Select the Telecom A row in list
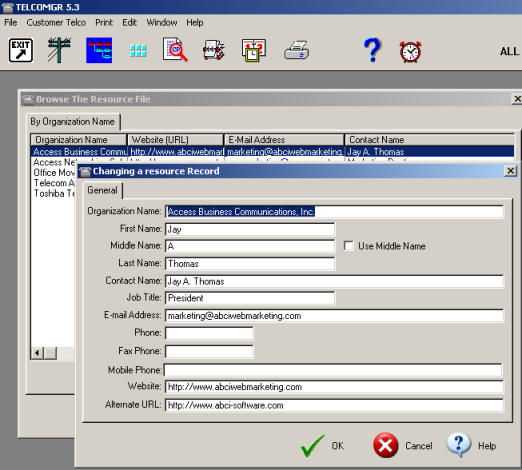The image size is (522, 470). (x=54, y=183)
